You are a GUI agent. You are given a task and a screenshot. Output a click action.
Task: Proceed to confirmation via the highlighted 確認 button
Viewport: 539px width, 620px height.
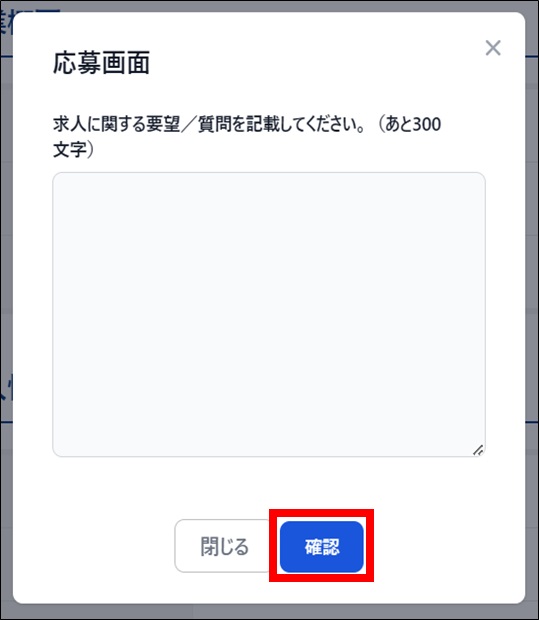pos(322,546)
